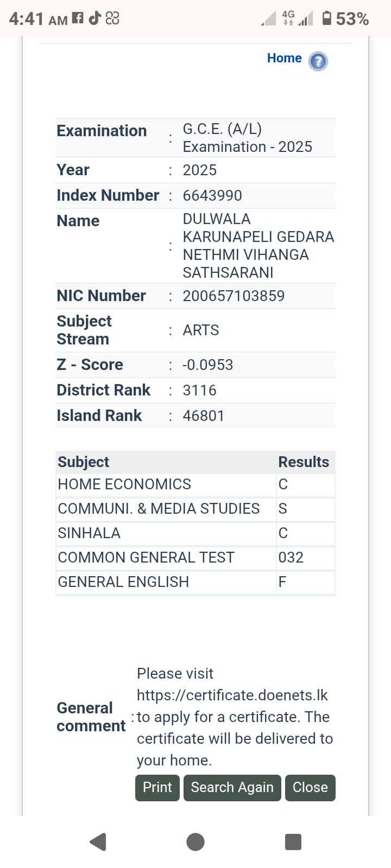Tap the Android home circle button
The image size is (391, 868).
195,841
